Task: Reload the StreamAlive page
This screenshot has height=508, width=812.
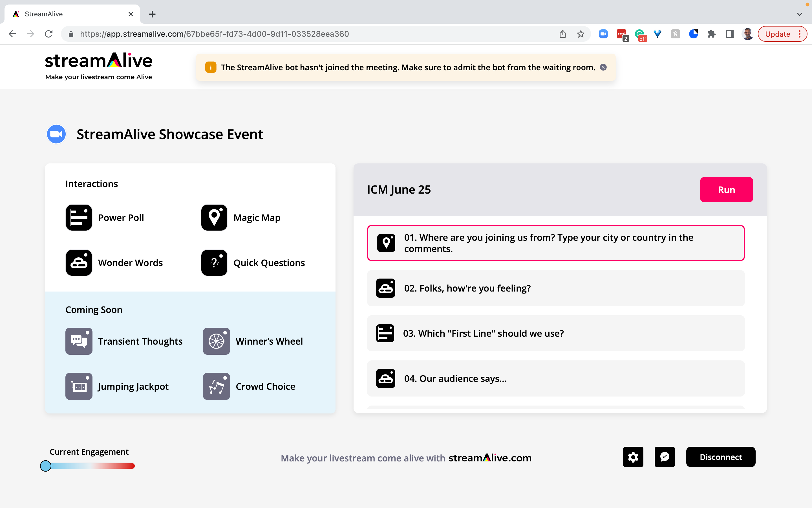Action: (x=49, y=34)
